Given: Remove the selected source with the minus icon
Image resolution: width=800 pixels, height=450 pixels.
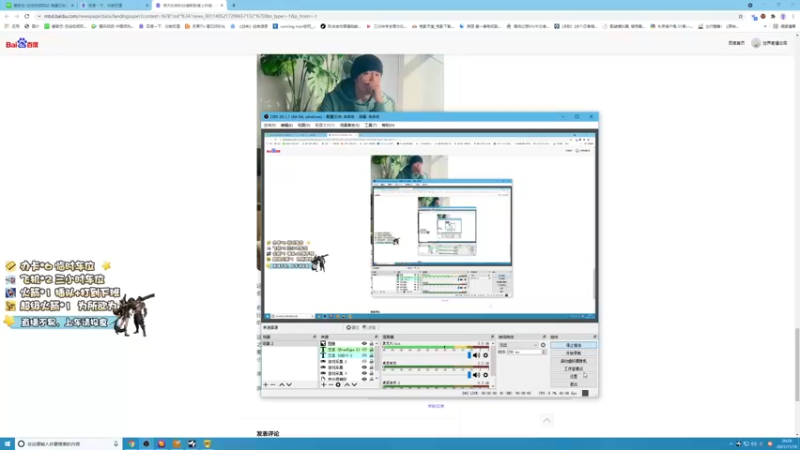Looking at the screenshot, I should point(331,384).
